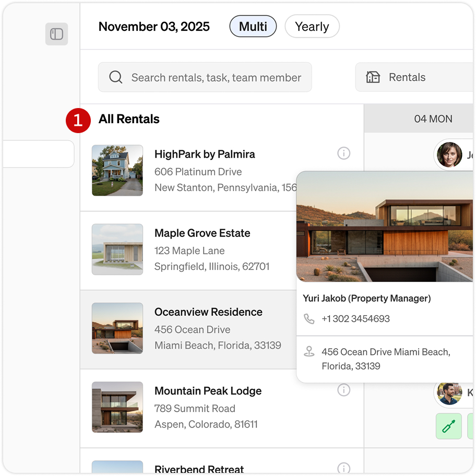Open Oceanview Residence thumbnail

click(x=117, y=328)
